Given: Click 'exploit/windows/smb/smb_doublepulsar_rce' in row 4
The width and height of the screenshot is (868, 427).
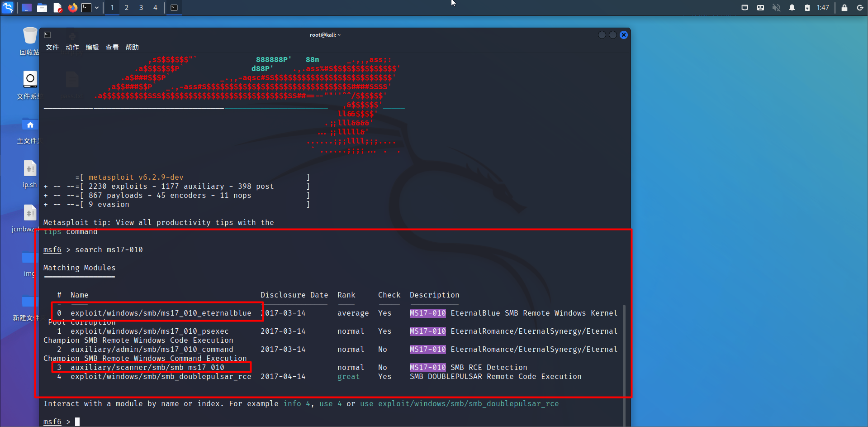Looking at the screenshot, I should (161, 376).
